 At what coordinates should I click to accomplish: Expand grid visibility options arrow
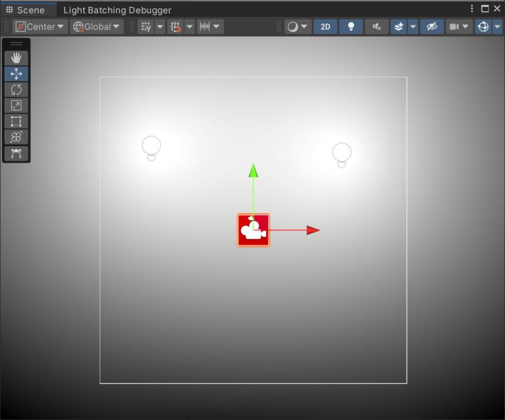click(160, 26)
